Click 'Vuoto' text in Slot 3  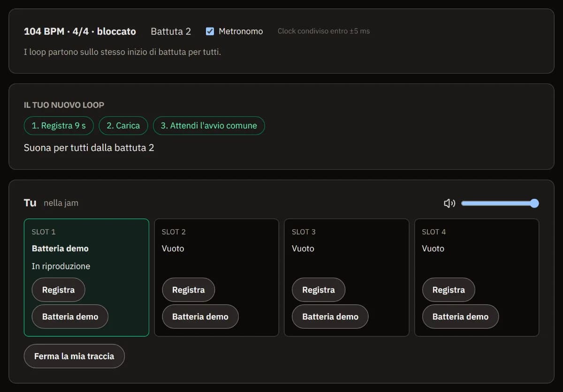[x=303, y=249]
